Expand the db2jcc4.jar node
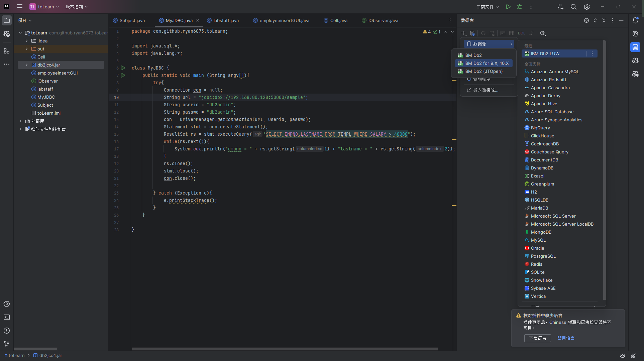The height and width of the screenshot is (361, 644). click(x=27, y=65)
